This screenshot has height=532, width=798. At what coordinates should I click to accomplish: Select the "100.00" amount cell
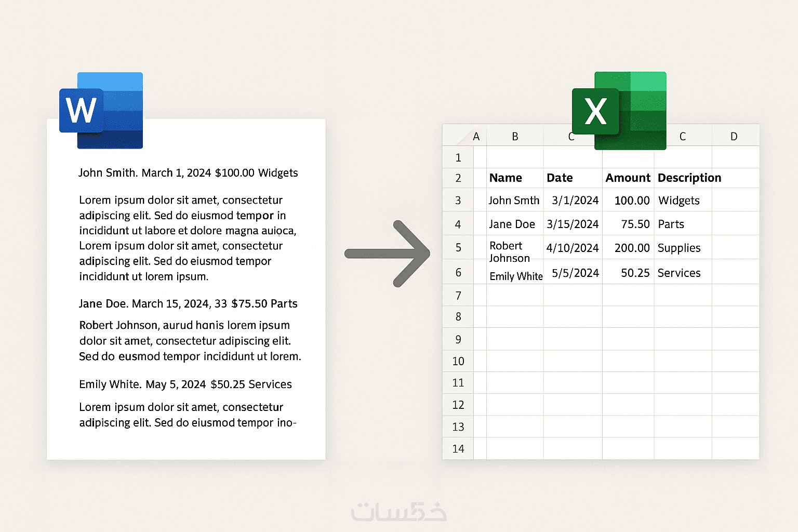[x=628, y=200]
